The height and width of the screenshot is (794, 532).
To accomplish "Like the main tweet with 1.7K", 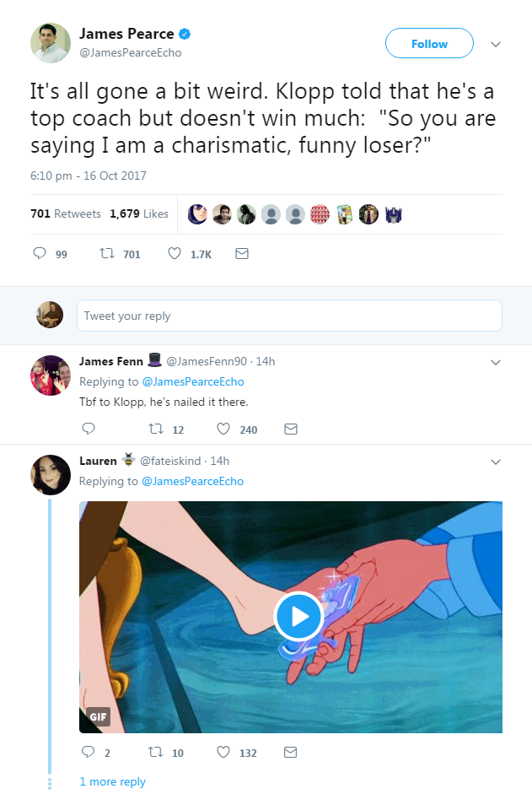I will [175, 253].
